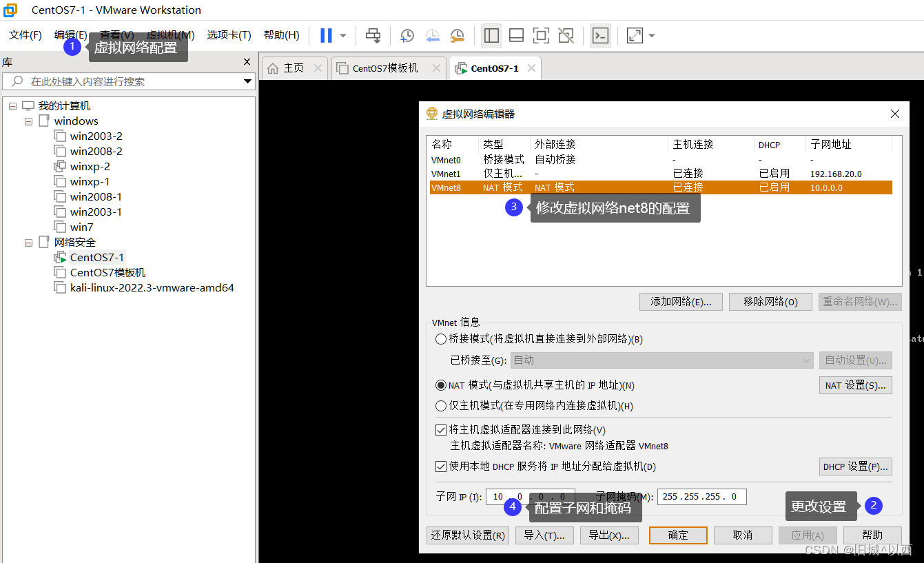Click the Unity mode icon
924x563 pixels.
tap(566, 35)
